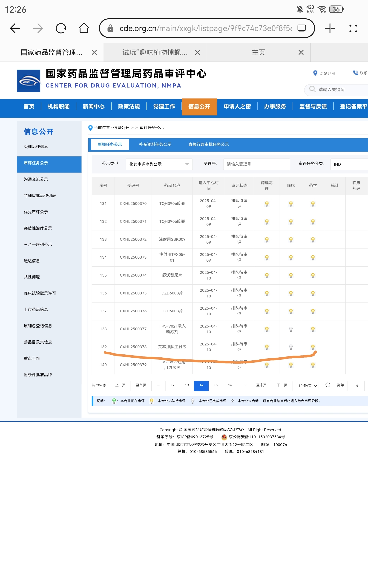The height and width of the screenshot is (588, 368).
Task: Open the browser four-dot menu
Action: 353,28
